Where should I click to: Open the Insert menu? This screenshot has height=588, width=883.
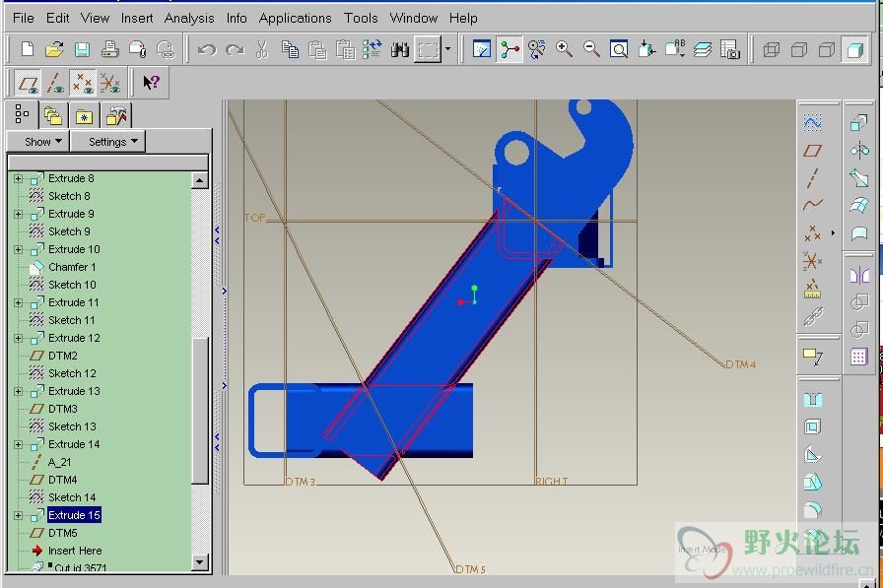pyautogui.click(x=137, y=18)
